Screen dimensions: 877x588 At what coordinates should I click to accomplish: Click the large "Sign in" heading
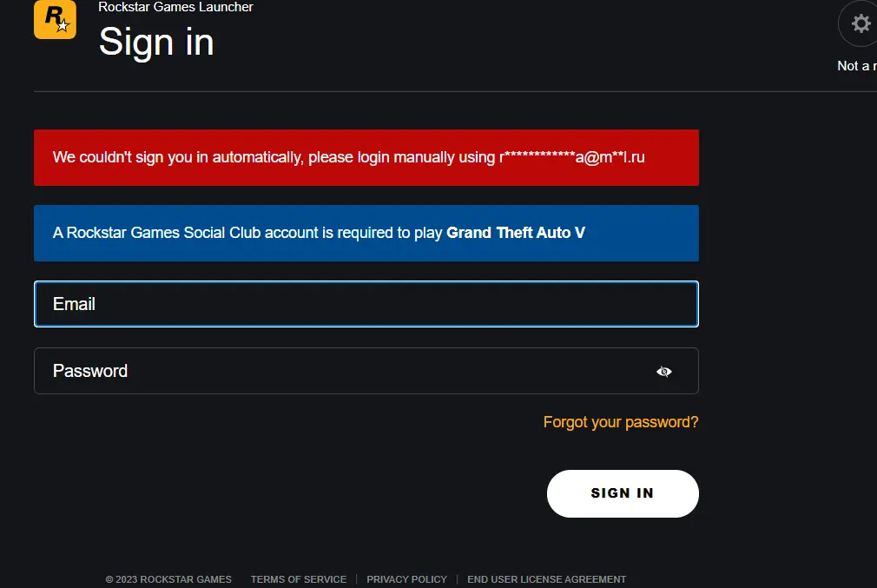156,42
